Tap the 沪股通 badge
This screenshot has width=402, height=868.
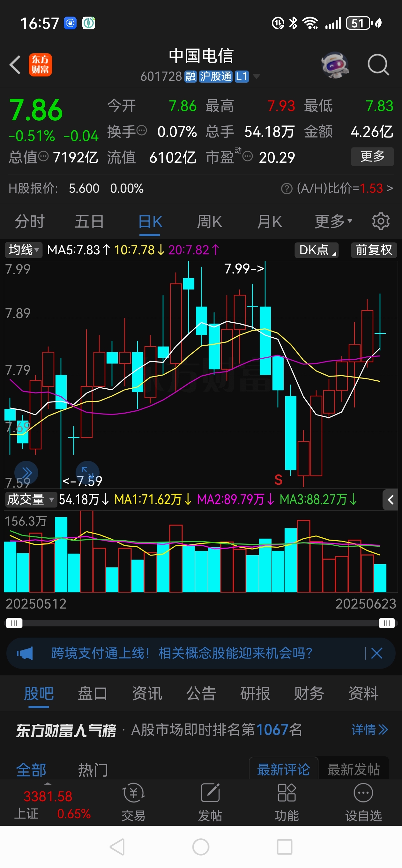click(x=216, y=77)
